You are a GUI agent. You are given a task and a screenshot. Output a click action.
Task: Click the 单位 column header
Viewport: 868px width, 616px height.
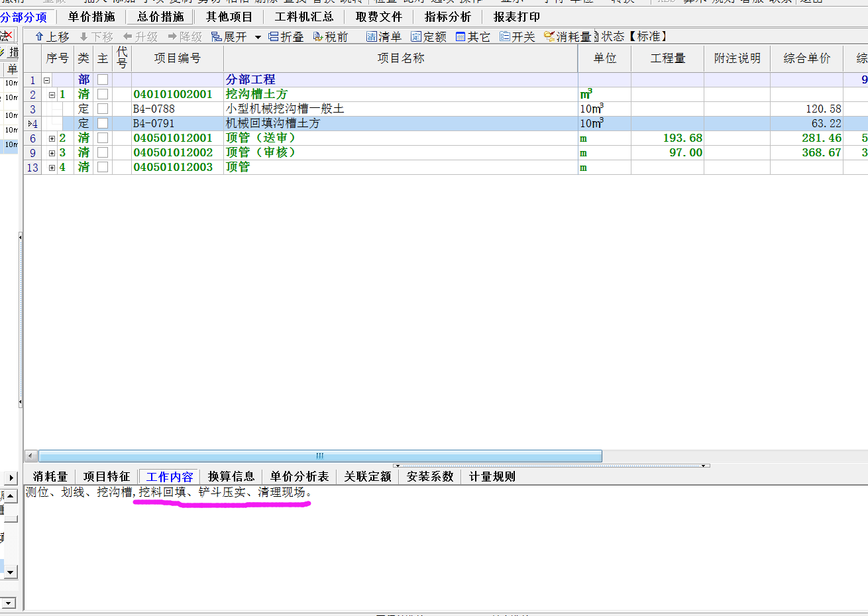[x=605, y=58]
